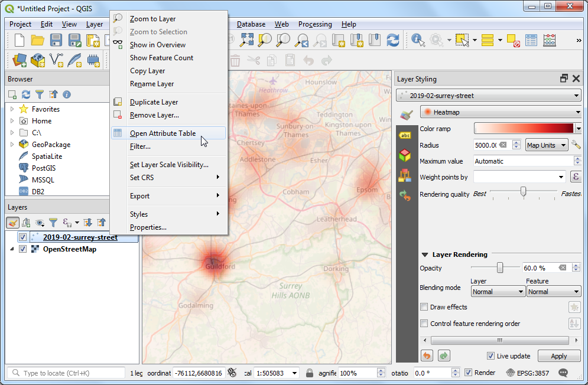Open the Heatmap renderer dropdown
The height and width of the screenshot is (385, 588).
pyautogui.click(x=501, y=112)
